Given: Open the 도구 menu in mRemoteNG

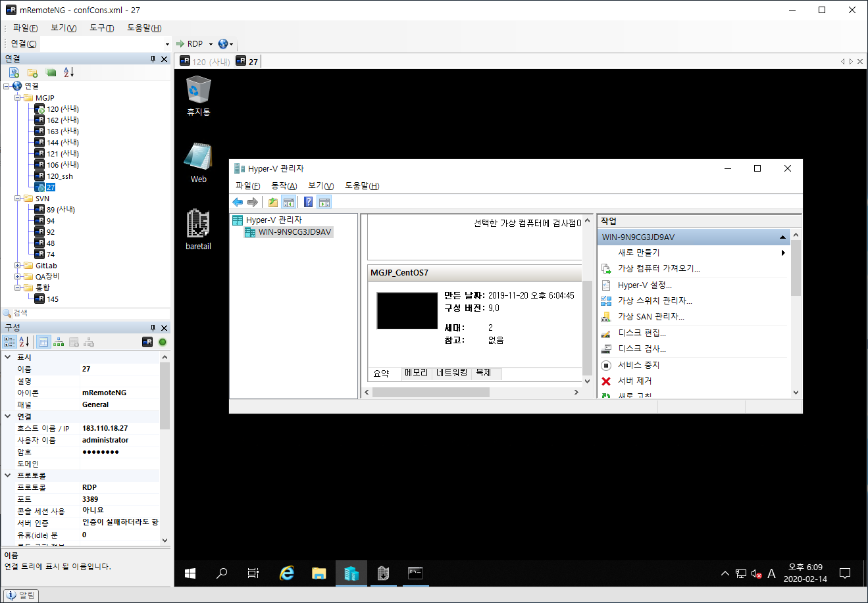Looking at the screenshot, I should 101,28.
